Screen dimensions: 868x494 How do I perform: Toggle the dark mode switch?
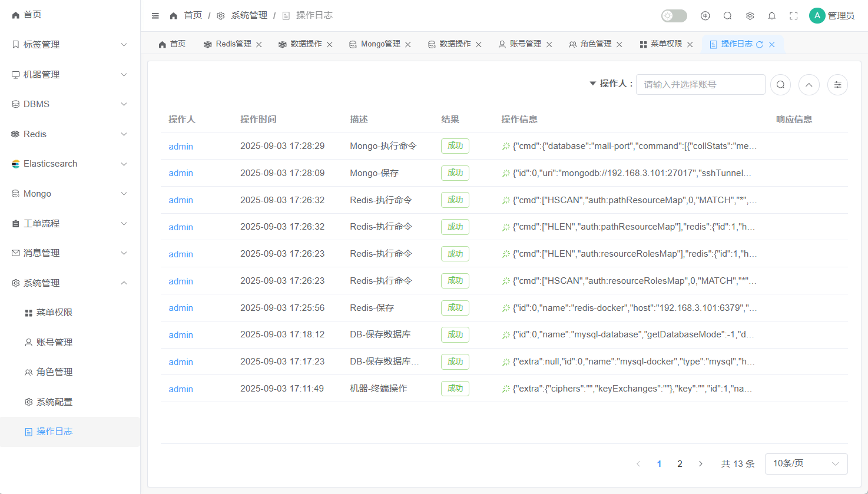point(674,16)
